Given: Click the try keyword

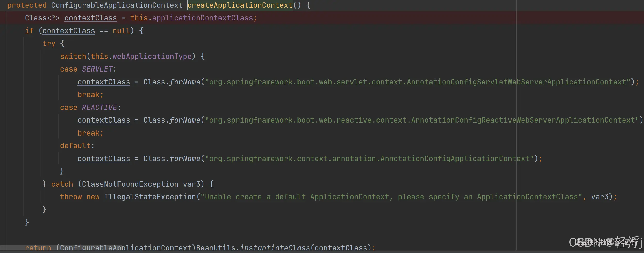Looking at the screenshot, I should coord(49,43).
